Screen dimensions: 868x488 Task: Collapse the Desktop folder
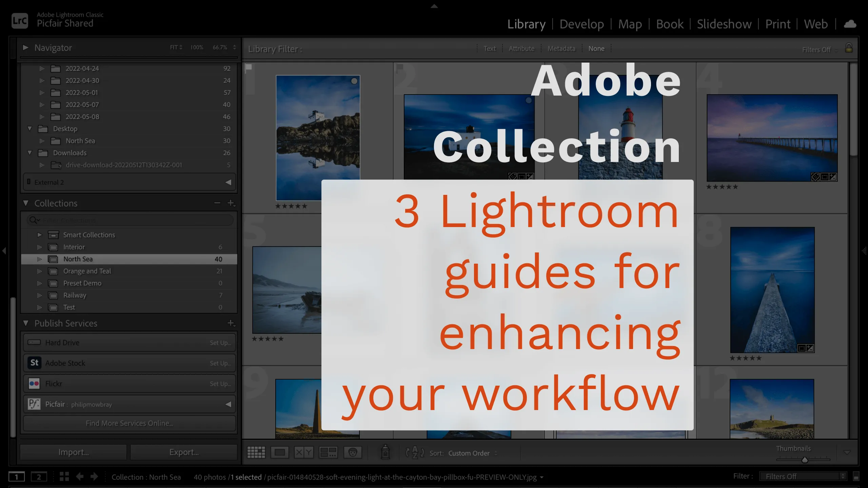30,129
